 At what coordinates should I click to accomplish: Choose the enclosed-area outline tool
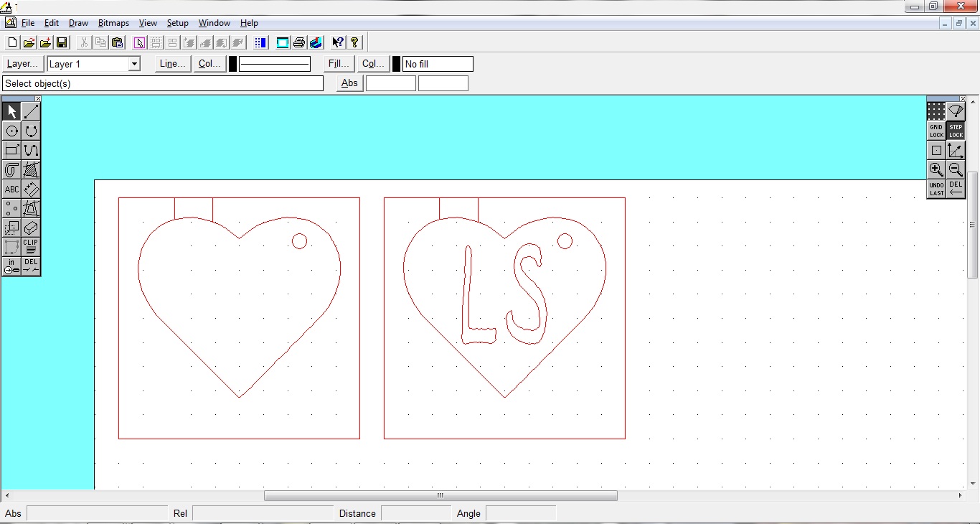[x=31, y=208]
